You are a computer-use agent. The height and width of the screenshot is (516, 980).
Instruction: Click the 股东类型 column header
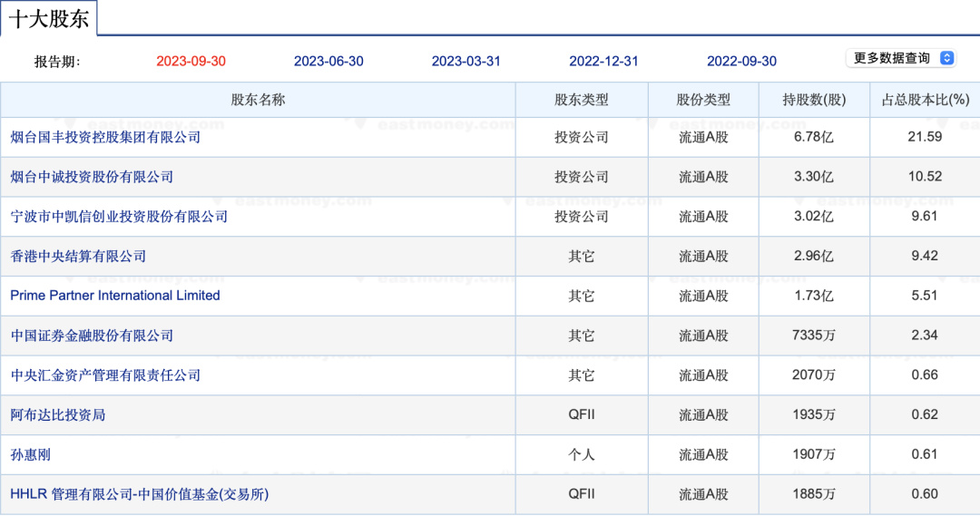(x=582, y=100)
